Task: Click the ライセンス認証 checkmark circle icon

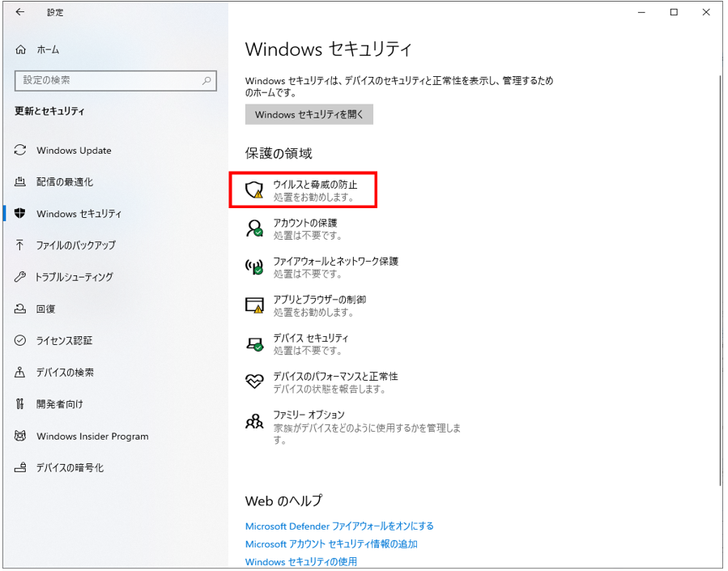Action: pyautogui.click(x=20, y=340)
